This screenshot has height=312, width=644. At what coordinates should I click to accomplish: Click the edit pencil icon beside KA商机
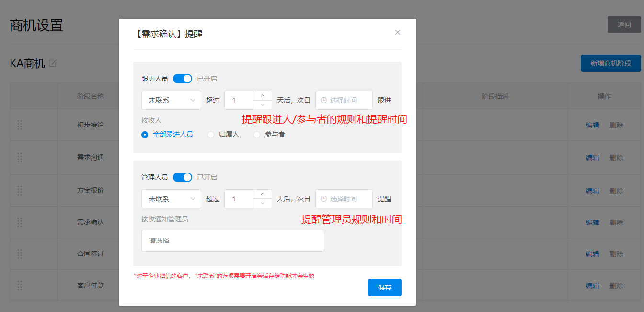point(53,63)
